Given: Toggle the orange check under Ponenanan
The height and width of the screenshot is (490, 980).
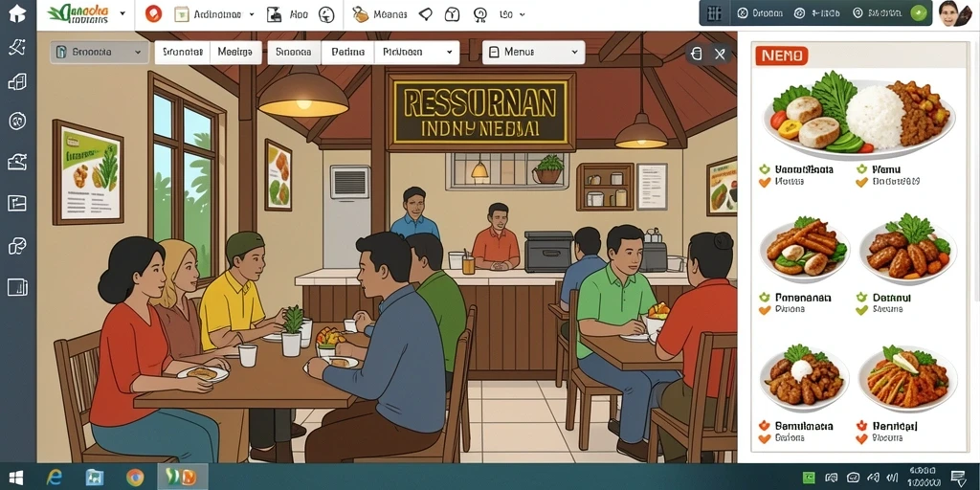Looking at the screenshot, I should click(x=764, y=310).
